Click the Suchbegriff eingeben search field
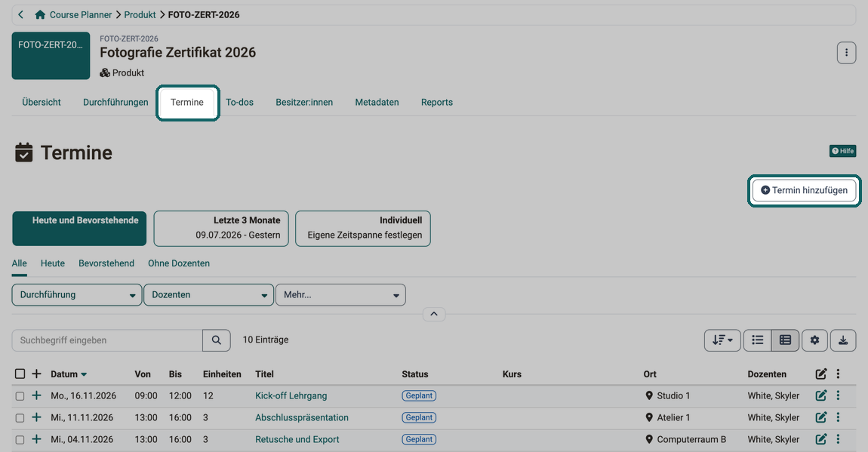 pos(107,340)
